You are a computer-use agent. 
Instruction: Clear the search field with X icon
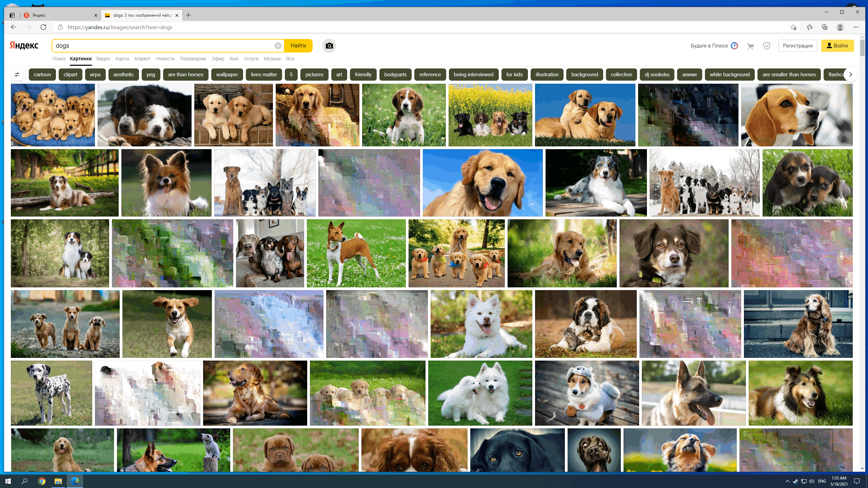(278, 46)
